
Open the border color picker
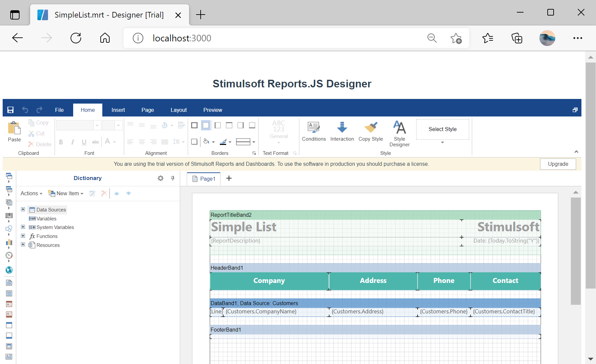tap(225, 142)
